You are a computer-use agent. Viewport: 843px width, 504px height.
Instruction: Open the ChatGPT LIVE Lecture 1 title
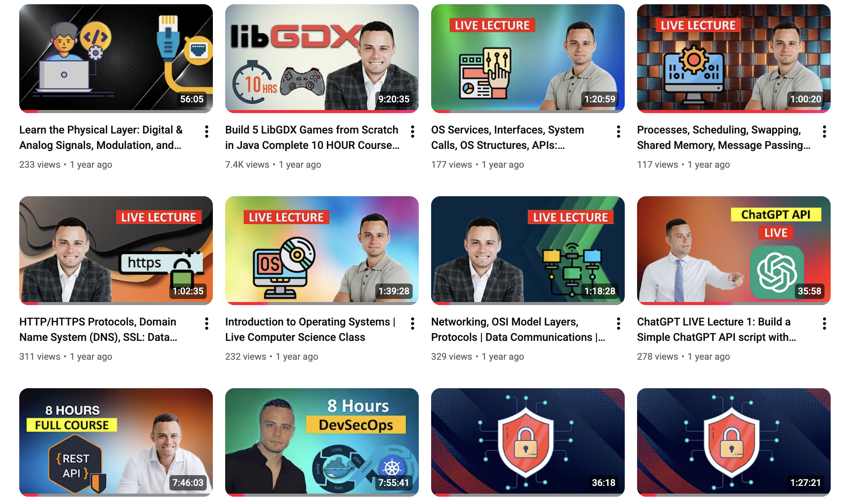click(716, 329)
